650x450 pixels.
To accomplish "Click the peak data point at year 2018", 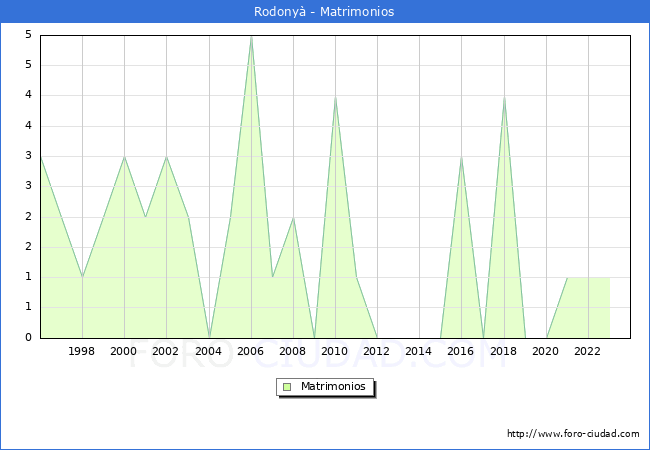I will click(504, 97).
